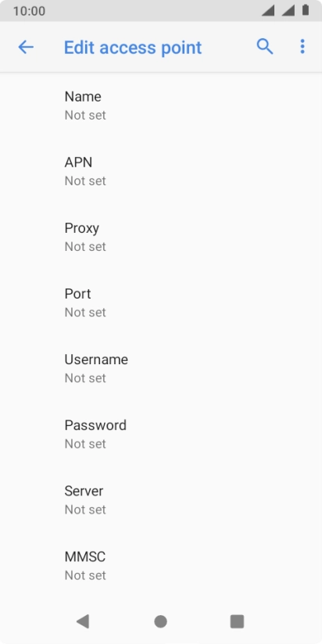Open the Port entry
322x644 pixels.
pos(161,302)
